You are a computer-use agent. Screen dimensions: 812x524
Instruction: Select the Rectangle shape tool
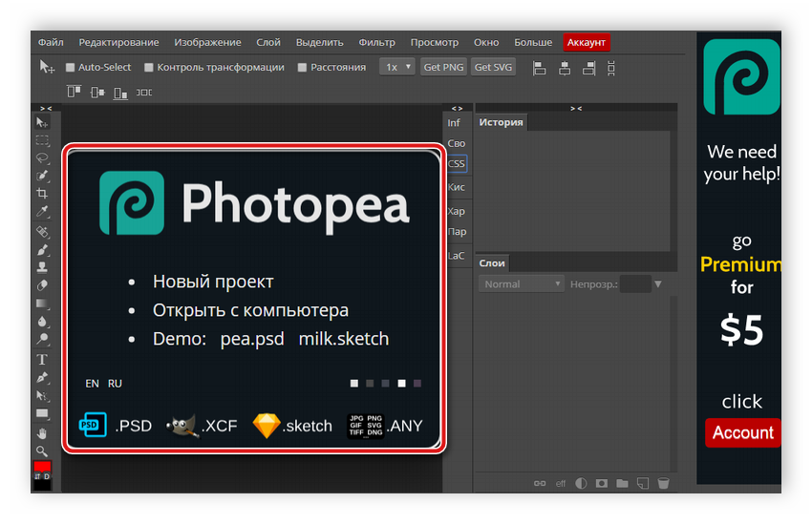42,413
